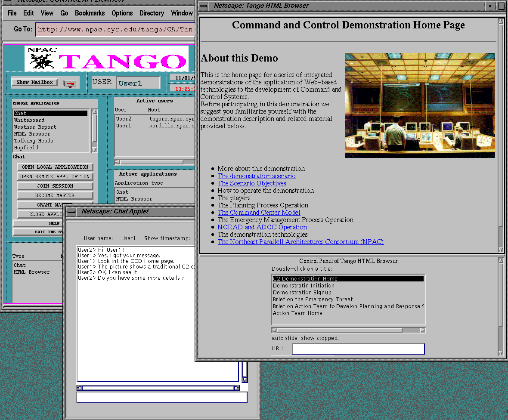Open 'The demonstration scenario' link
This screenshot has width=508, height=420.
256,176
